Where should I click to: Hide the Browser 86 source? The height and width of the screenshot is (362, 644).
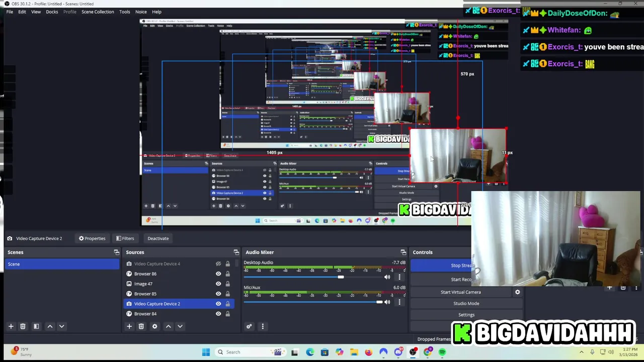pyautogui.click(x=218, y=274)
